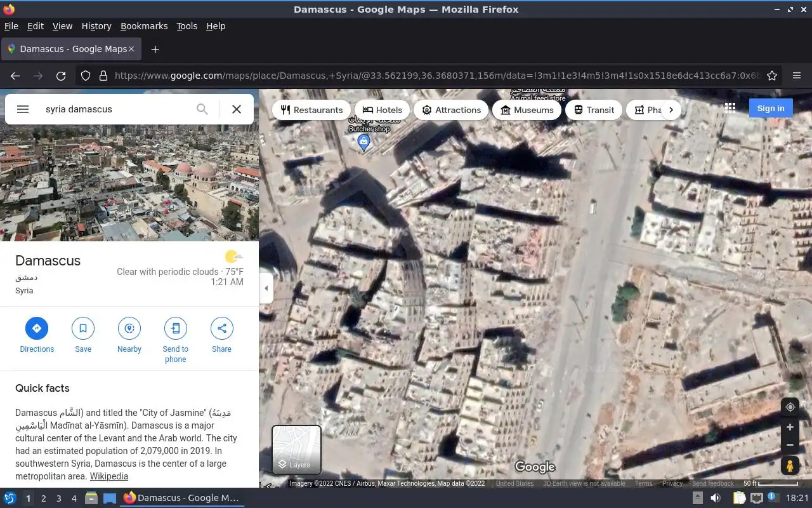
Task: Click the 50 ft map scale
Action: coord(771,484)
